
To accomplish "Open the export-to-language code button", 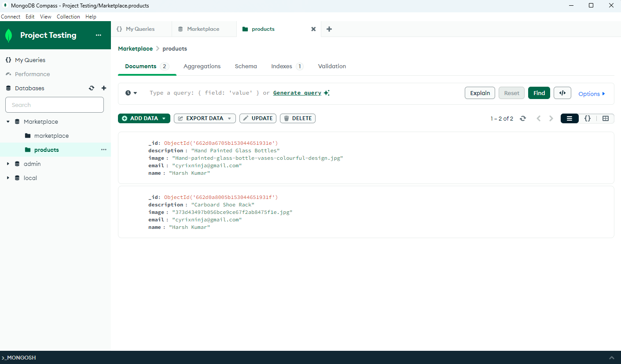I will 562,93.
